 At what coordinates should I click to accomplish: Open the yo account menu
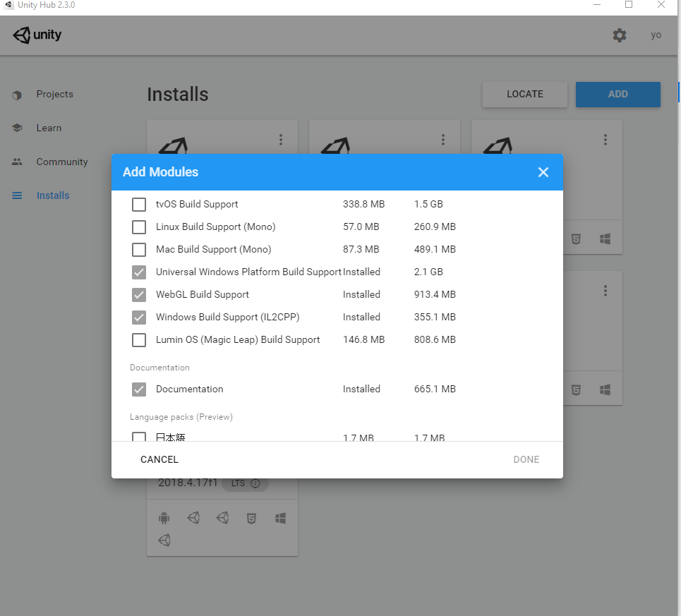(656, 35)
